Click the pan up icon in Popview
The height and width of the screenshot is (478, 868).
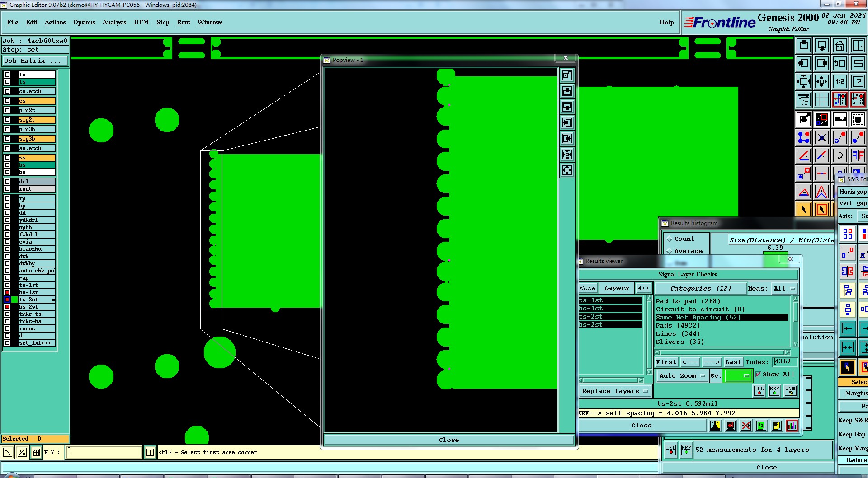[x=567, y=91]
